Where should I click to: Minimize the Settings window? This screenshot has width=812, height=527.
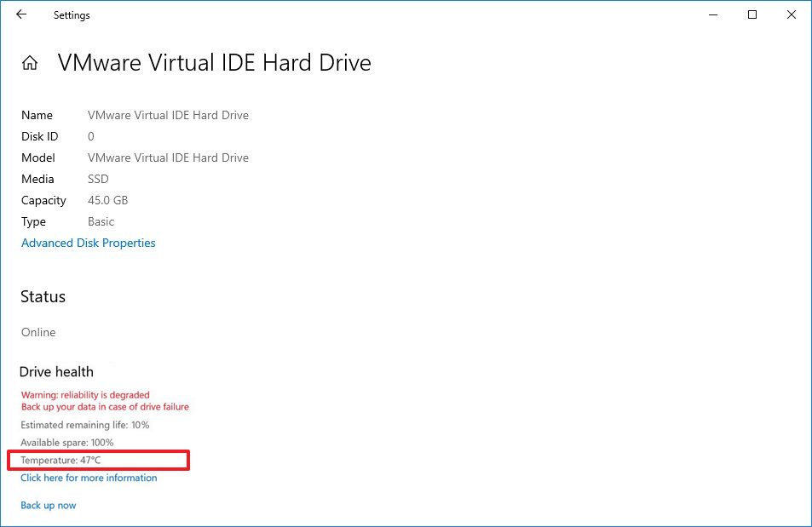pyautogui.click(x=713, y=15)
